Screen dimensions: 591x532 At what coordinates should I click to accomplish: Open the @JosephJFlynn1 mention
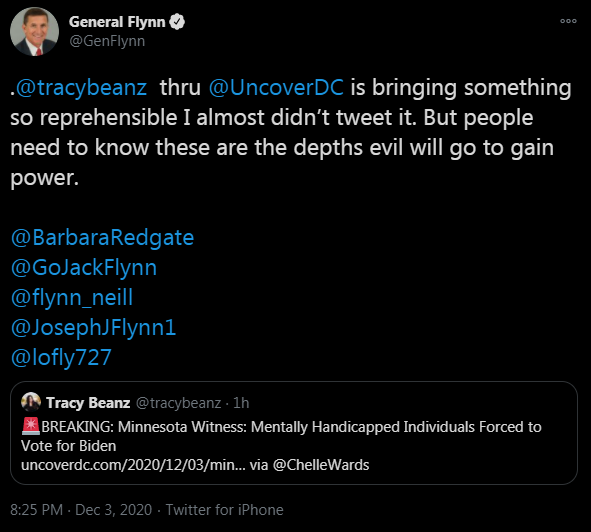[93, 327]
